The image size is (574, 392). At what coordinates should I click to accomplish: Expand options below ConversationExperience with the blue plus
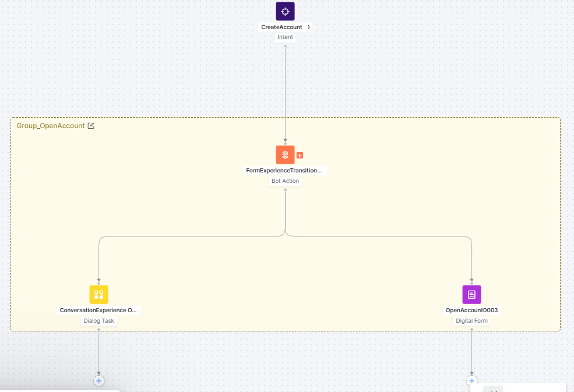pos(98,380)
